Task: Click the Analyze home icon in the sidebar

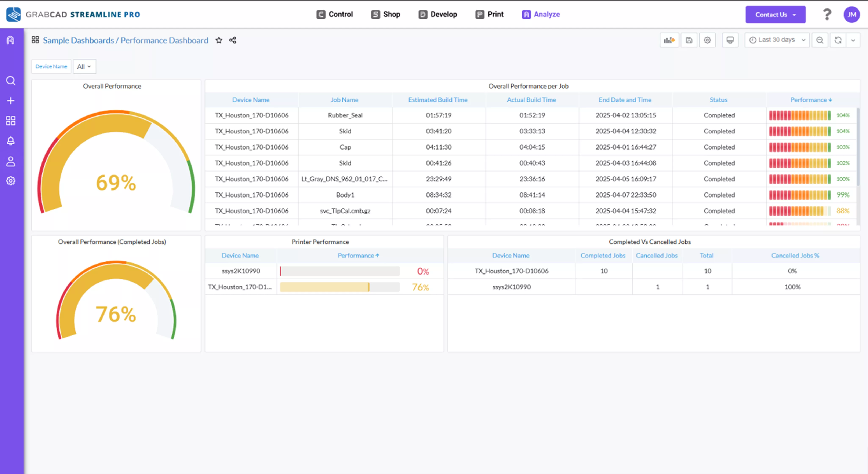Action: point(10,40)
